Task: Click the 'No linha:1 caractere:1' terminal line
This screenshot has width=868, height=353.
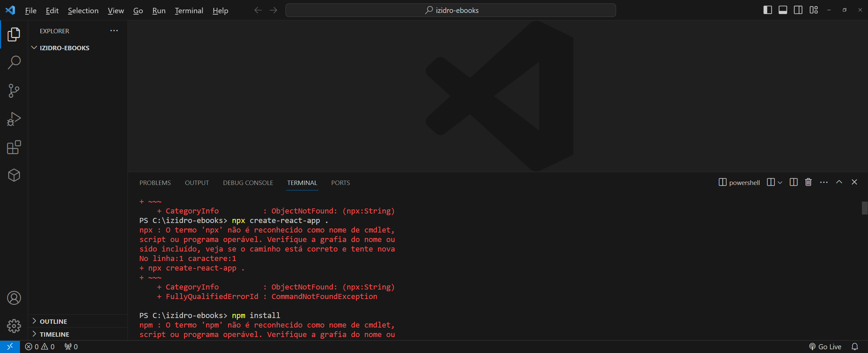Action: click(x=188, y=258)
